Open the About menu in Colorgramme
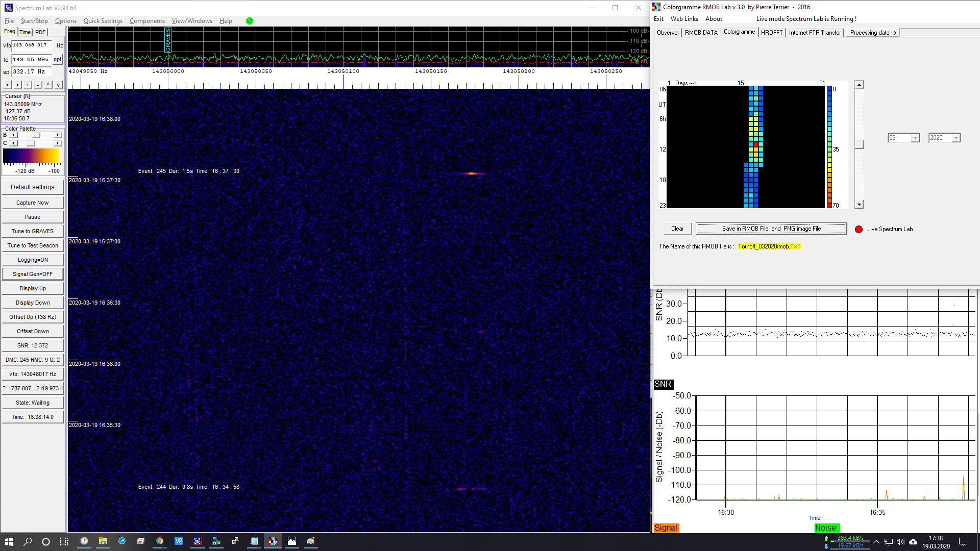Screen dimensions: 980x551 714,19
